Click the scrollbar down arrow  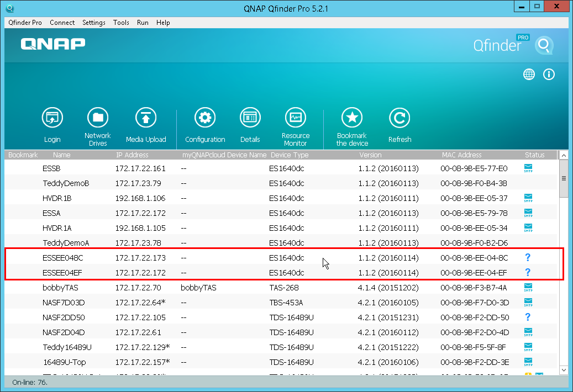coord(564,370)
